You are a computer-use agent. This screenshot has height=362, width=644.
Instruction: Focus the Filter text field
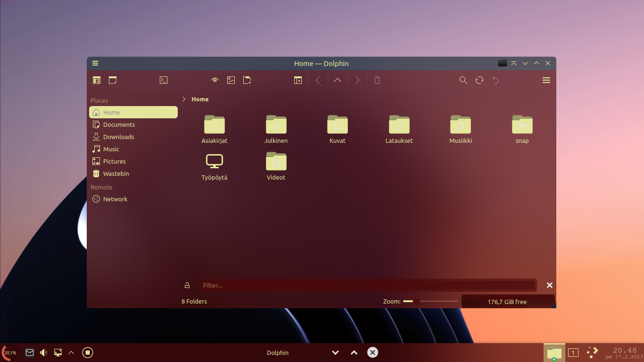tap(367, 285)
